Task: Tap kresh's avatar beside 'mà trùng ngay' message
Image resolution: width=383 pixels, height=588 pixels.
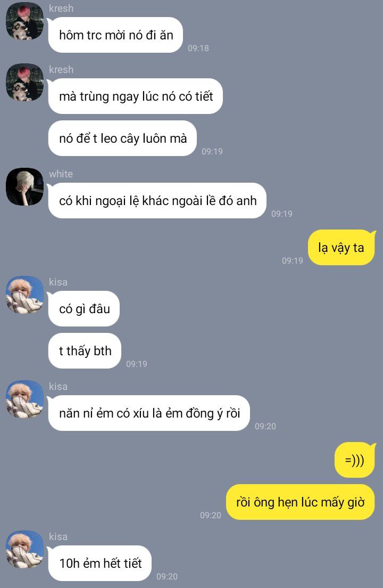Action: tap(24, 82)
